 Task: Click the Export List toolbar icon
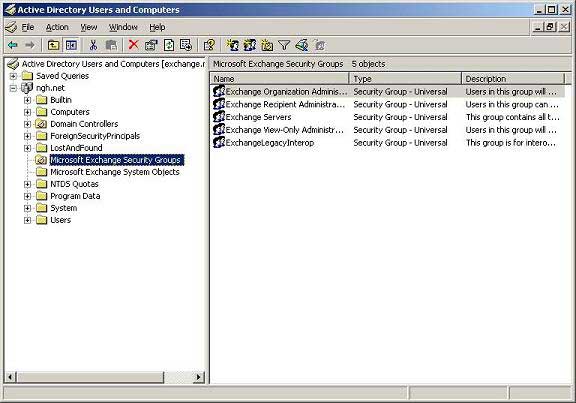pos(186,45)
